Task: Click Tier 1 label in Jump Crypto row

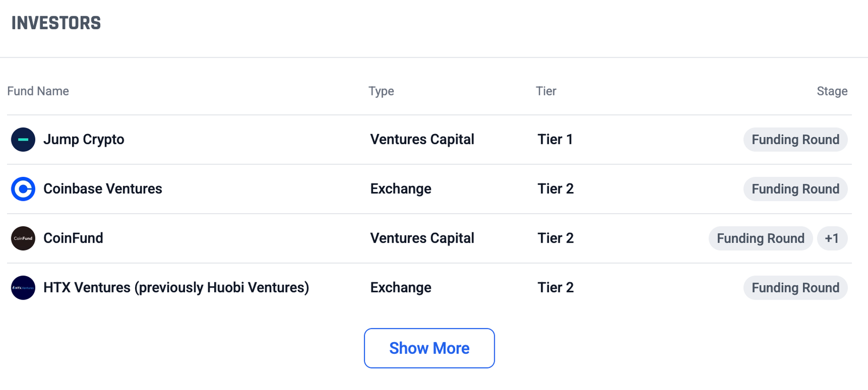Action: 556,139
